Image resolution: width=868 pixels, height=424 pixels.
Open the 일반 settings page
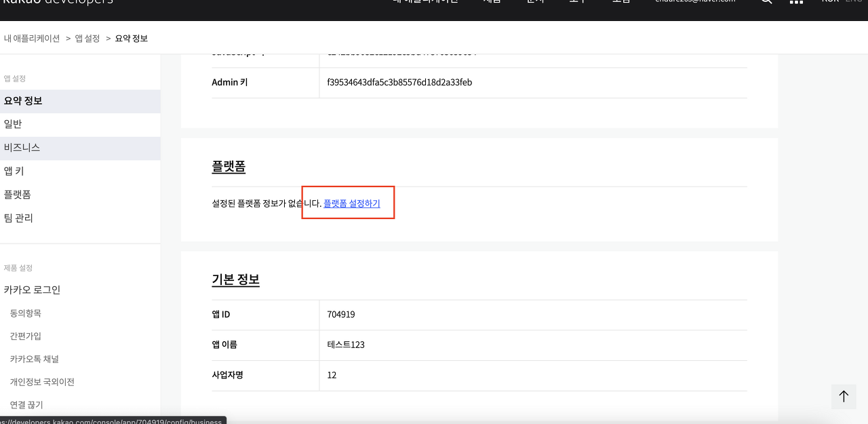tap(13, 124)
